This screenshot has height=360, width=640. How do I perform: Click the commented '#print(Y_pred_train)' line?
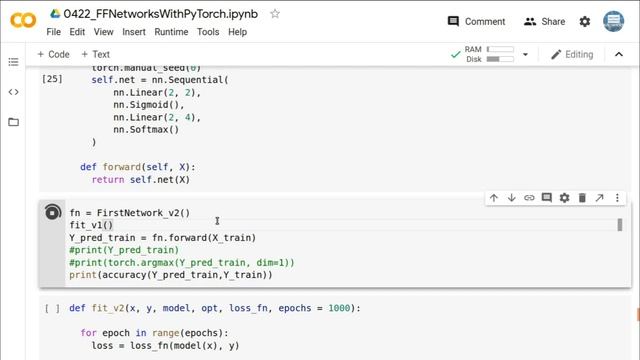[x=124, y=250]
